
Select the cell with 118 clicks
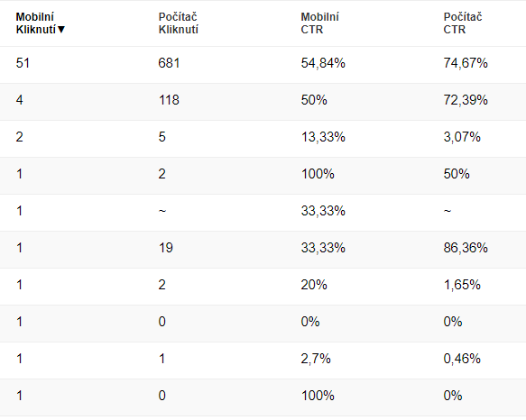169,100
